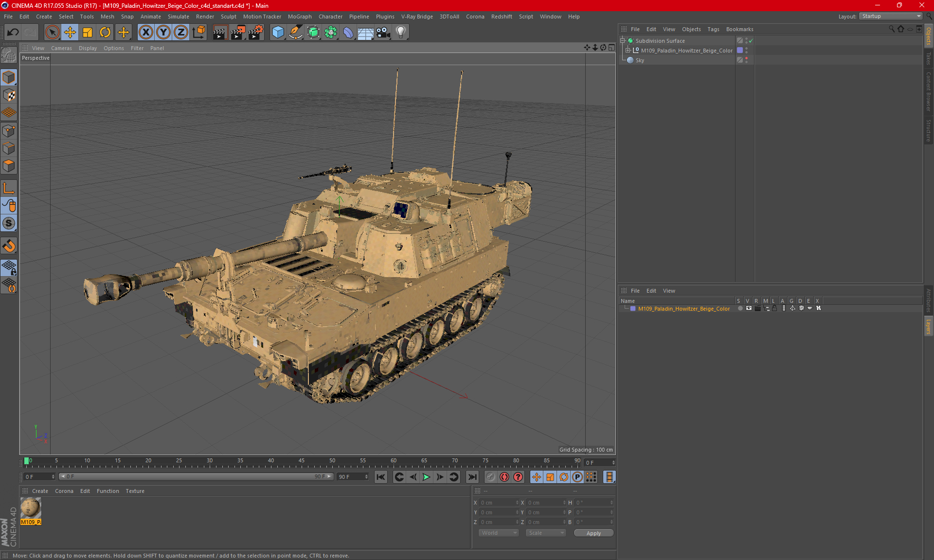Screen dimensions: 934x560
Task: Toggle layer Render for M109
Action: tap(757, 308)
